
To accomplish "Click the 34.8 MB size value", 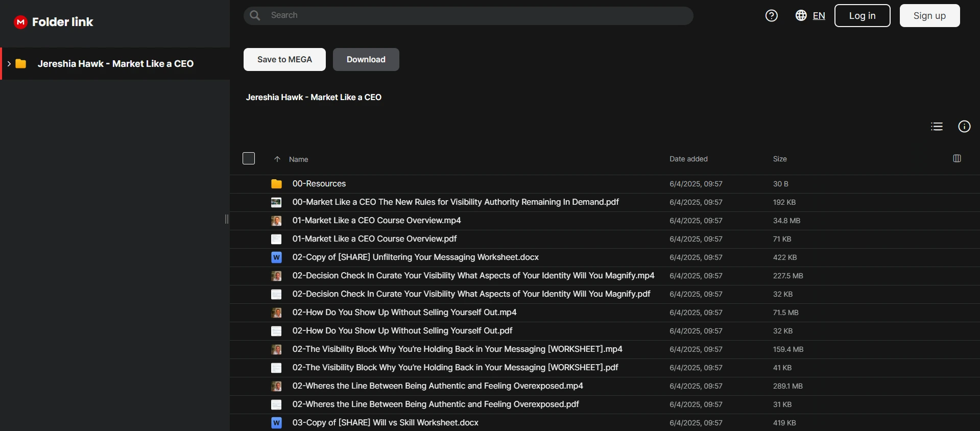I will (x=786, y=221).
